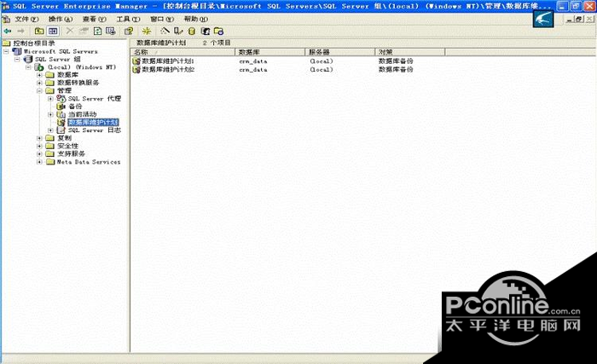The image size is (597, 364).
Task: Click 数据库备份 cell in 数据库维护计划1 row
Action: click(x=396, y=61)
